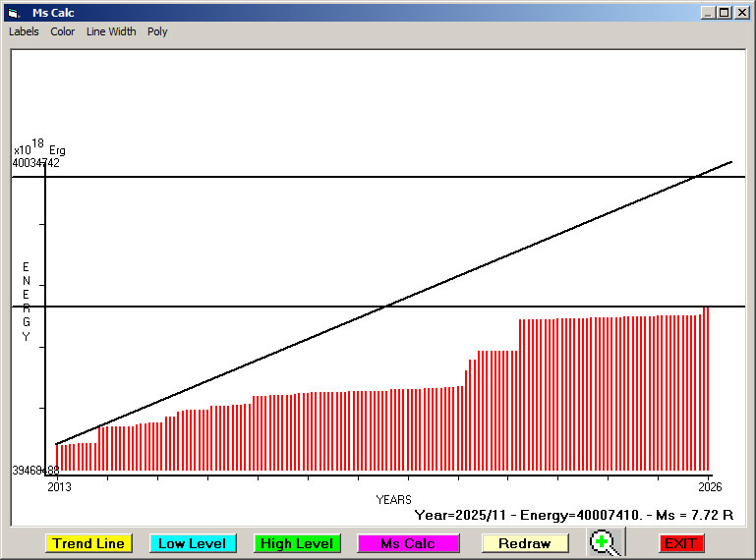The image size is (756, 560).
Task: Click the cyan Low Level button
Action: pos(193,543)
